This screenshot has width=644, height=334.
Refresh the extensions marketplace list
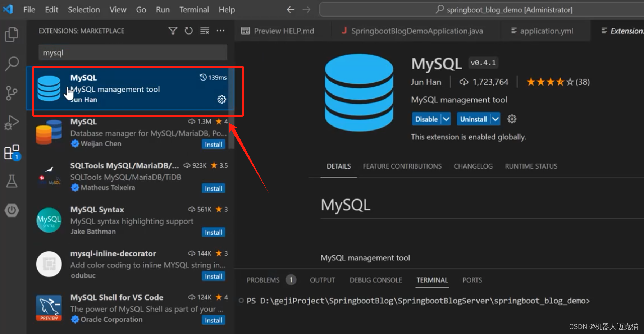point(189,31)
